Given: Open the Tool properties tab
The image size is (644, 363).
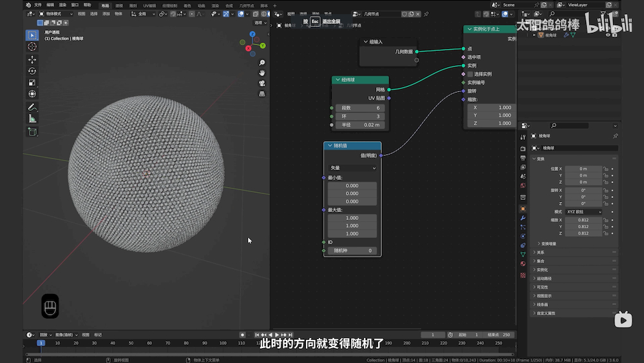Looking at the screenshot, I should point(523,137).
